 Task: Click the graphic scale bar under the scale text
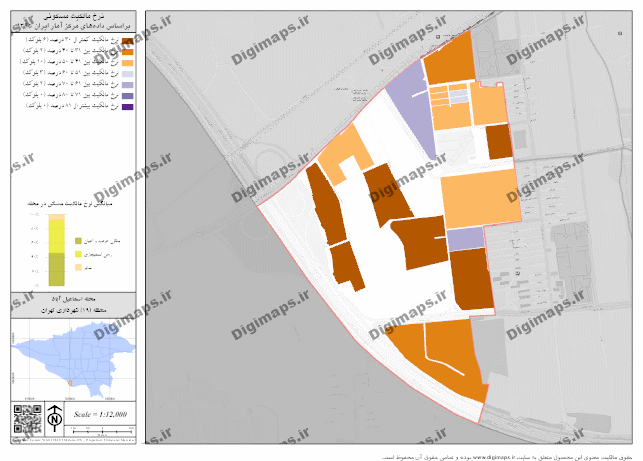(102, 431)
